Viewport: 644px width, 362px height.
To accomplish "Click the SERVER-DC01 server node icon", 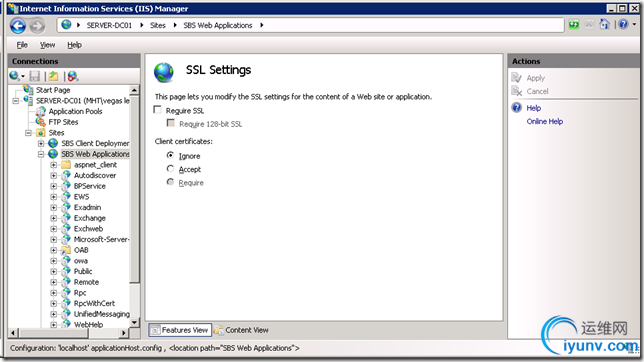I will (x=28, y=100).
